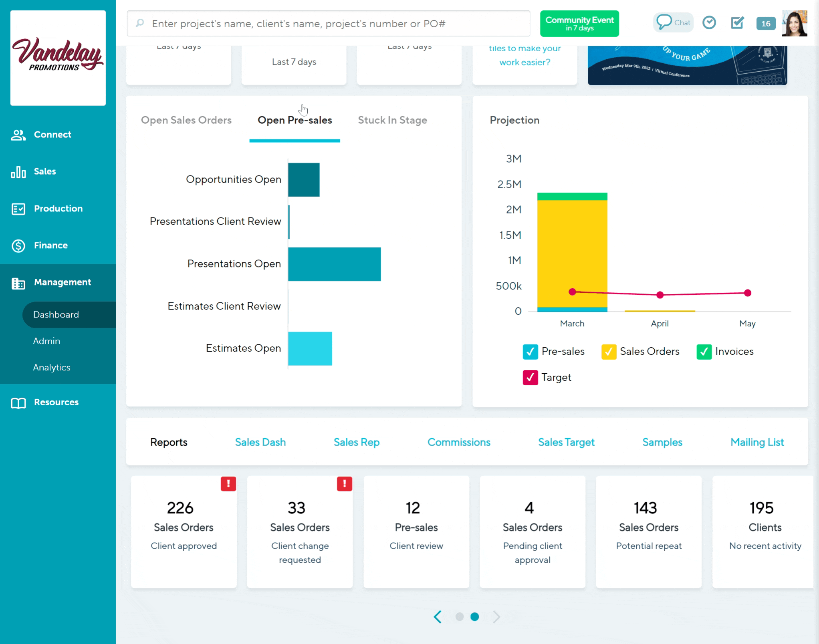Click the Community Event button
819x644 pixels.
coord(579,24)
